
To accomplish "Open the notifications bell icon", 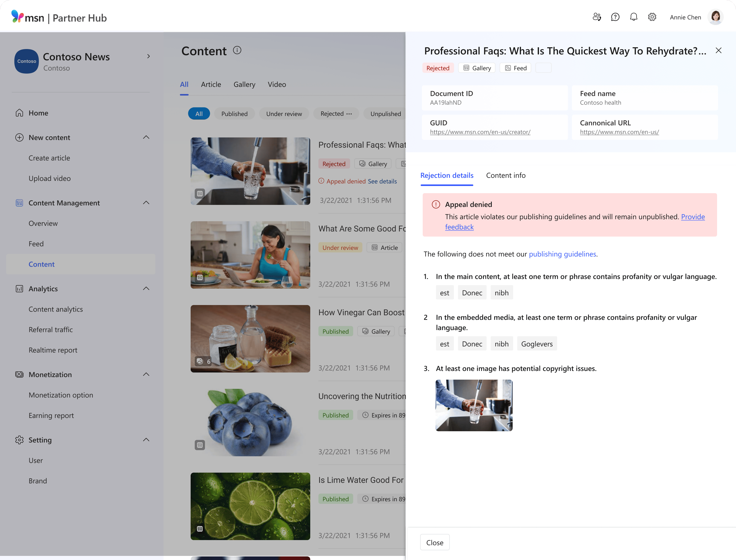I will click(x=634, y=17).
